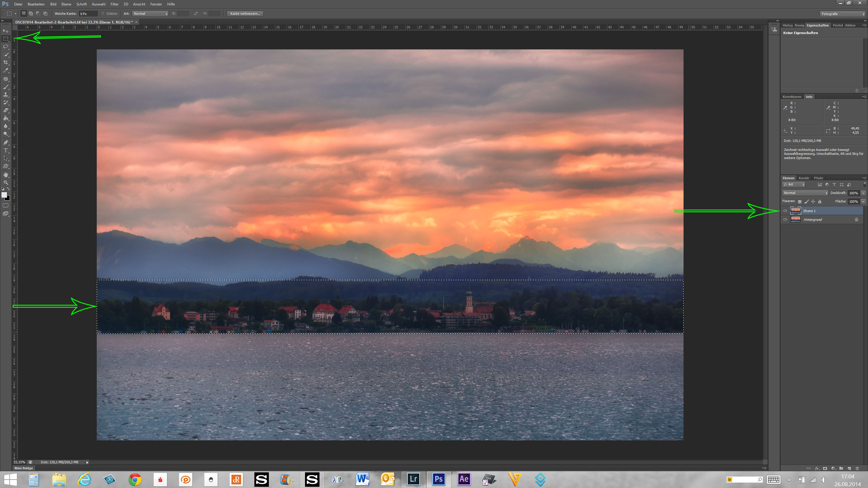This screenshot has width=868, height=488.
Task: Hide the Ebene 1 layer
Action: [x=785, y=211]
